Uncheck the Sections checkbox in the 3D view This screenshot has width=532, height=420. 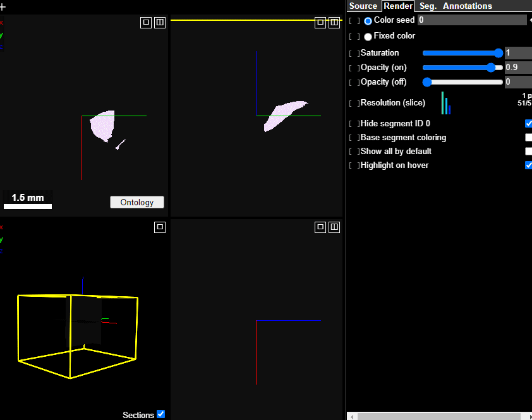[x=161, y=414]
